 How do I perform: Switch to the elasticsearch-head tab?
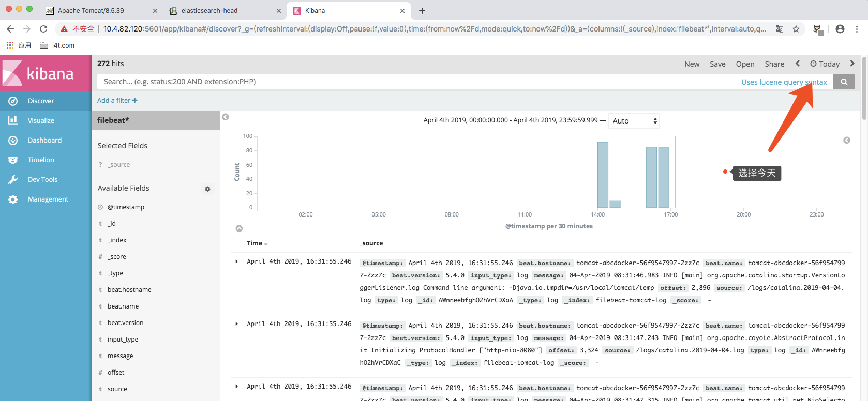coord(225,11)
